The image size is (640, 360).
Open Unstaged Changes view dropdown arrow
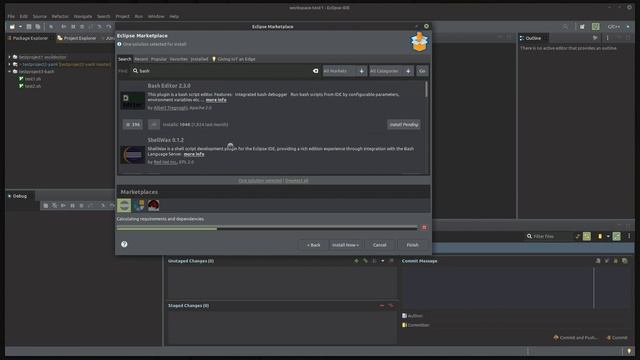382,261
